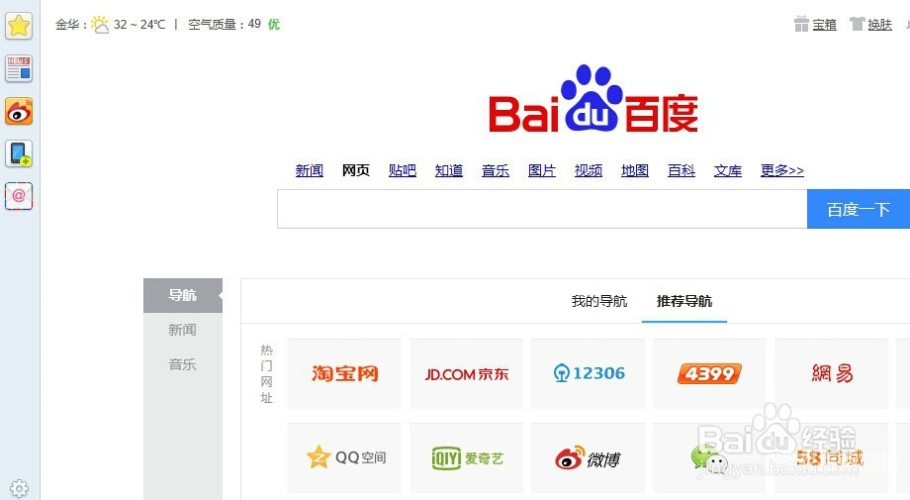Open the mobile phone sidebar icon
Screen dimensions: 910x500
coord(19,154)
